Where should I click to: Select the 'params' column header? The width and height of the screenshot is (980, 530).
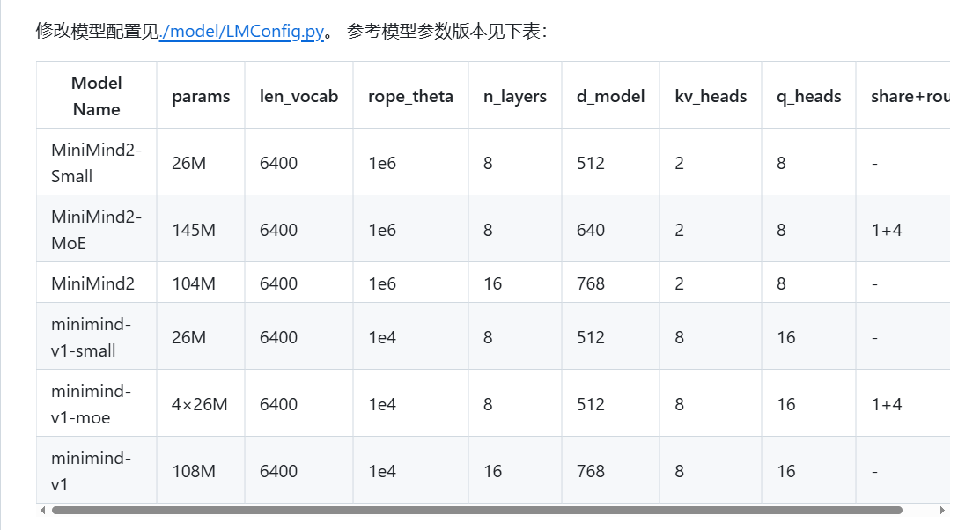point(201,96)
